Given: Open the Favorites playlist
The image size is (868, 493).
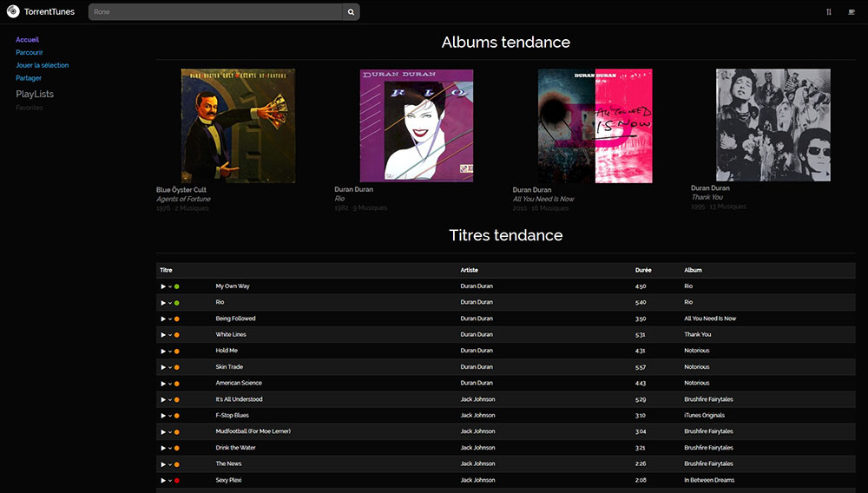Looking at the screenshot, I should pos(30,108).
